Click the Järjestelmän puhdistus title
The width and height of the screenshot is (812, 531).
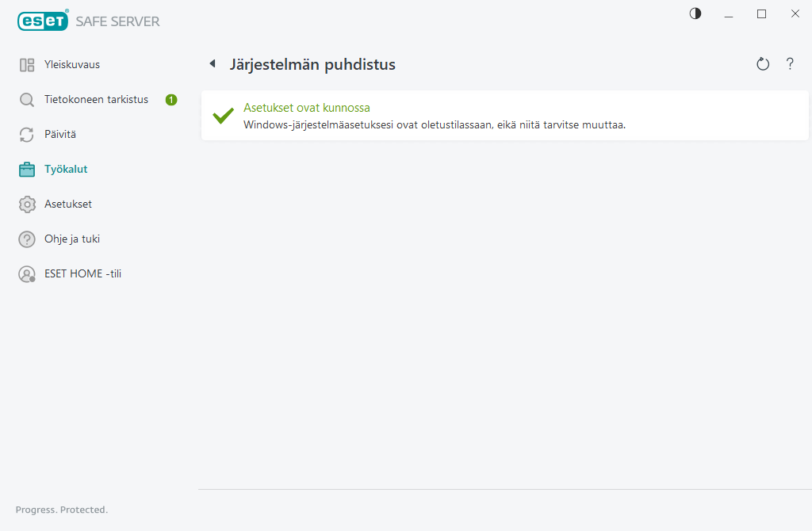click(312, 64)
